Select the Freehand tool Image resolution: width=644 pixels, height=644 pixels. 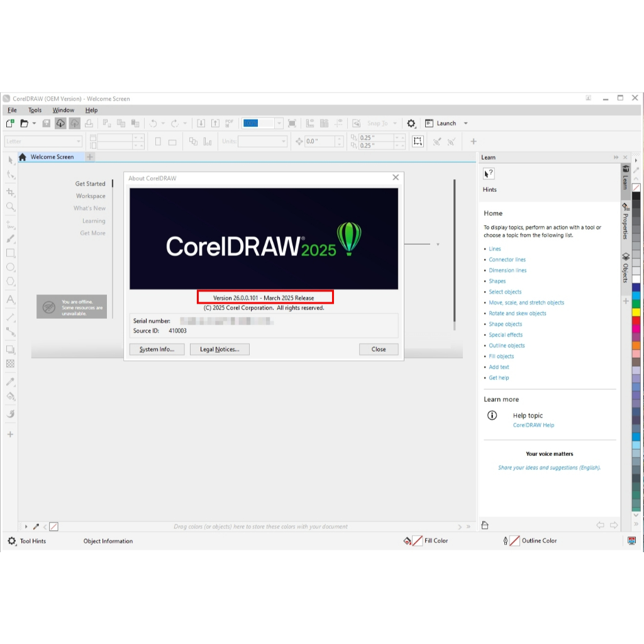point(11,225)
